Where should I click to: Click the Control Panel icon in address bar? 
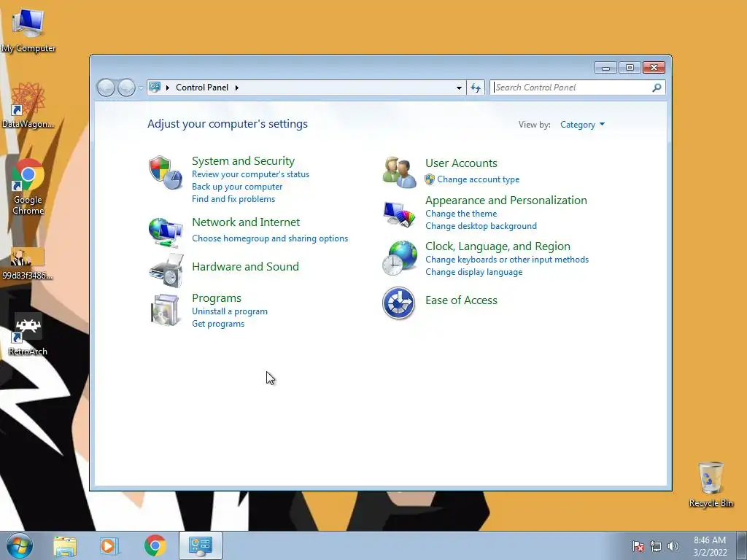[155, 87]
